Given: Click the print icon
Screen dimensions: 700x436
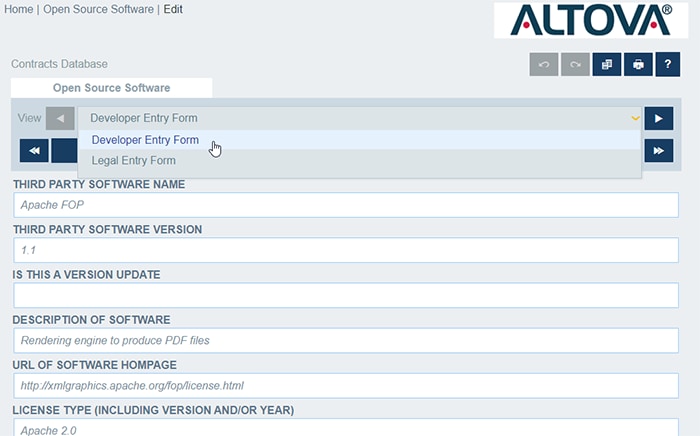Looking at the screenshot, I should tap(637, 65).
